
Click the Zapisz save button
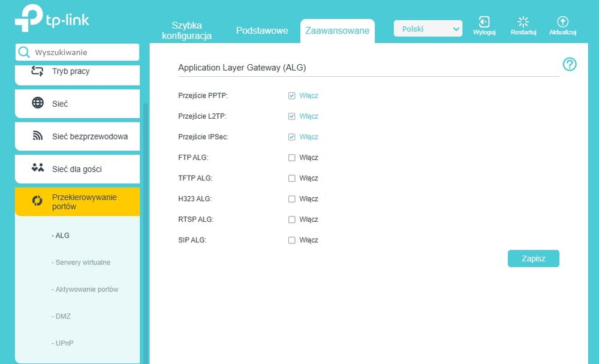(x=533, y=258)
